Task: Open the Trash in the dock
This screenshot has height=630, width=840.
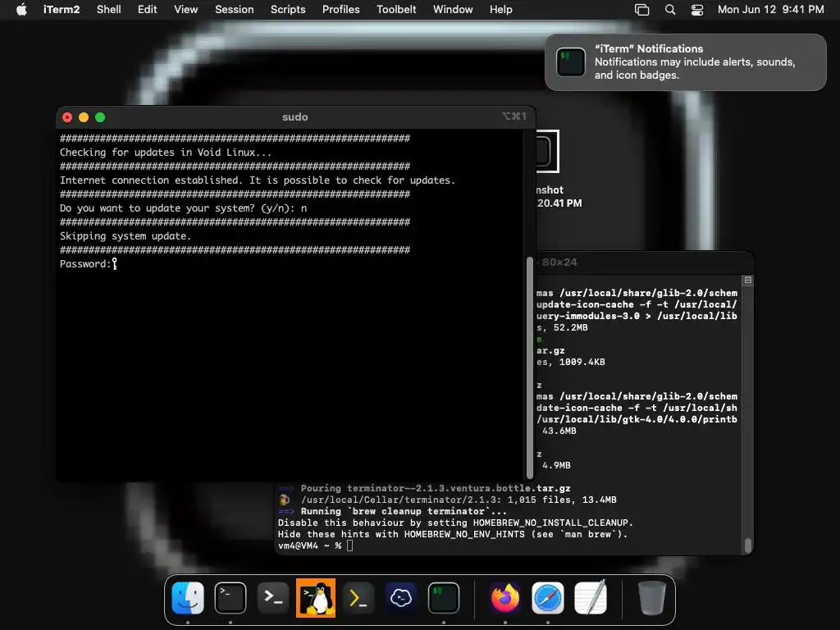Action: [x=651, y=598]
